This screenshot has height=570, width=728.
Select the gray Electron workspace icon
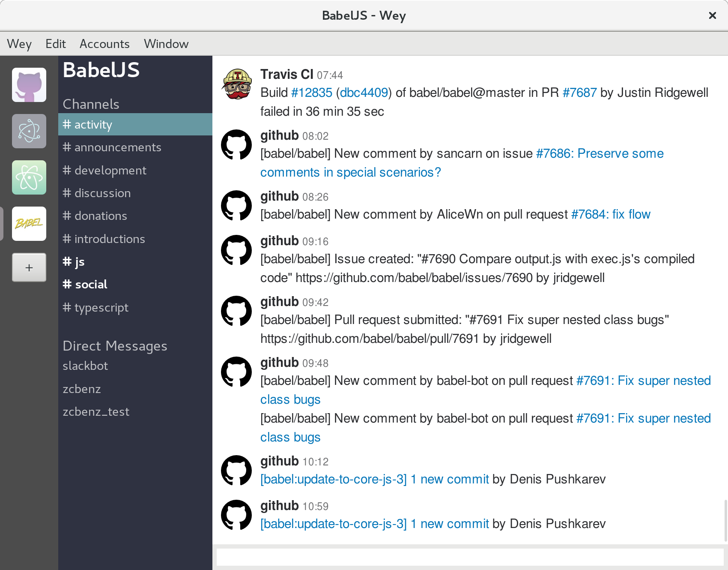pos(29,131)
